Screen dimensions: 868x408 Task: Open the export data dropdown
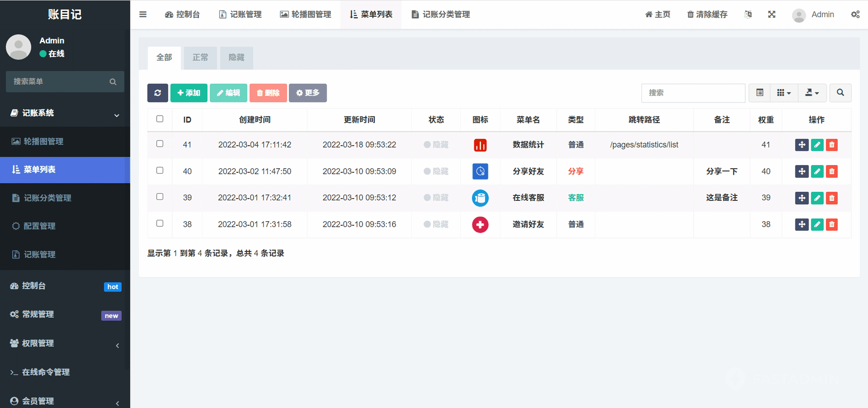tap(812, 93)
